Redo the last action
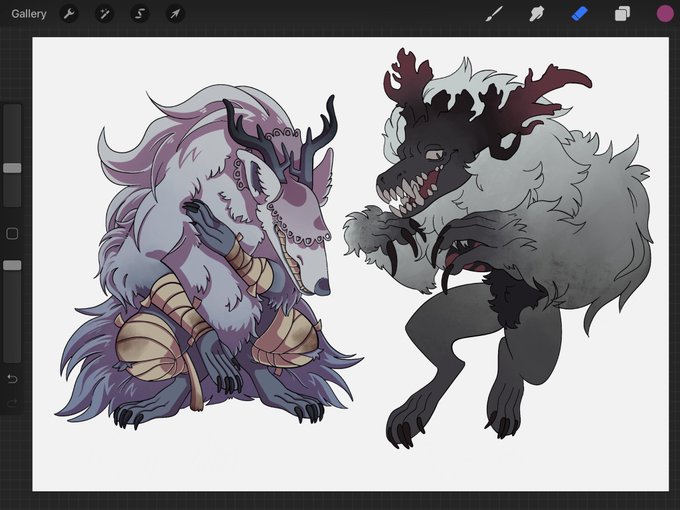The width and height of the screenshot is (680, 510). tap(12, 403)
